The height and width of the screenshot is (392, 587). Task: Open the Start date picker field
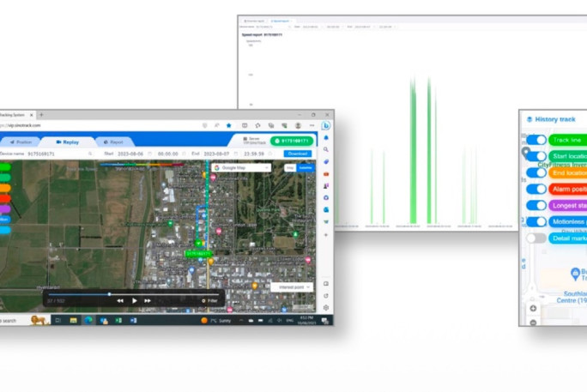click(136, 154)
